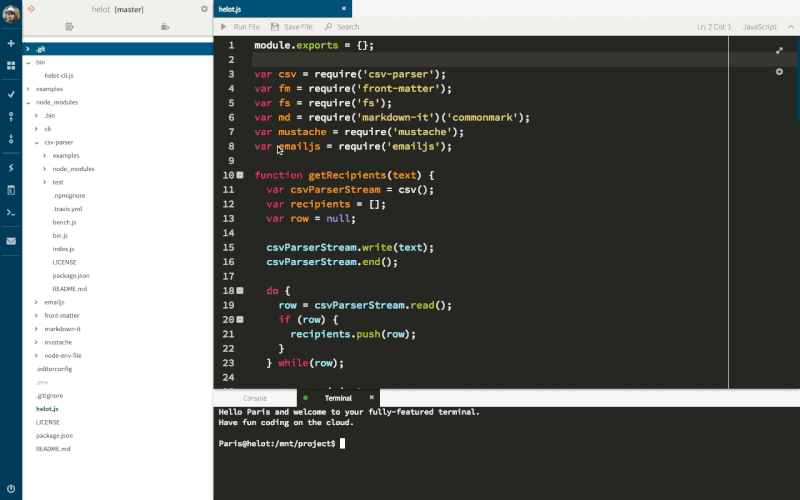Toggle fold marker on line 18

(x=240, y=290)
